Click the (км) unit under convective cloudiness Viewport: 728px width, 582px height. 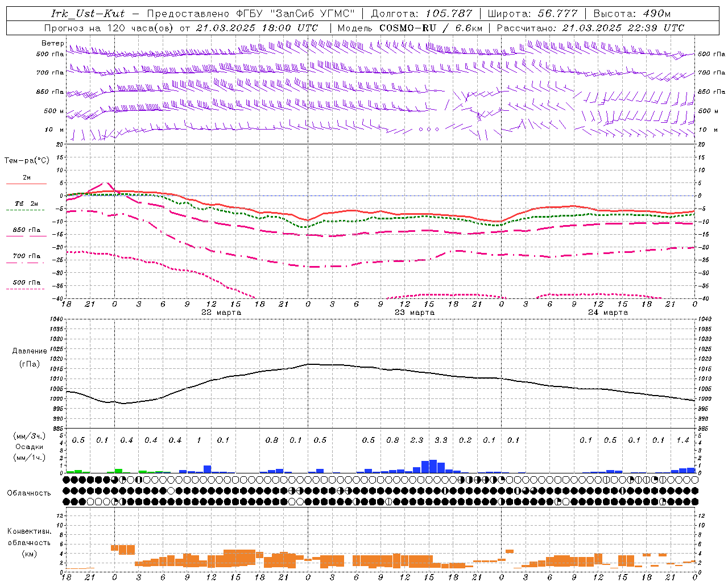30,554
